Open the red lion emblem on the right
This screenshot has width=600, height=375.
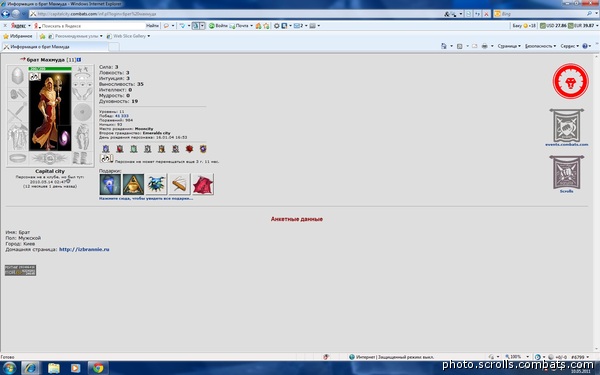pyautogui.click(x=570, y=81)
